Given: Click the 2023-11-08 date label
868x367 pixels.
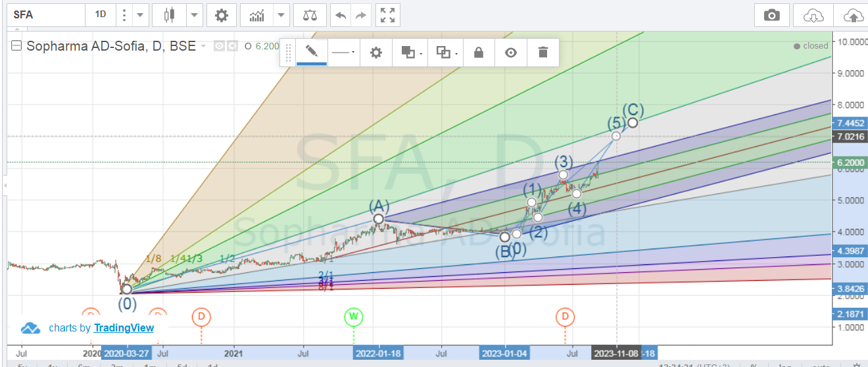Looking at the screenshot, I should coord(617,353).
